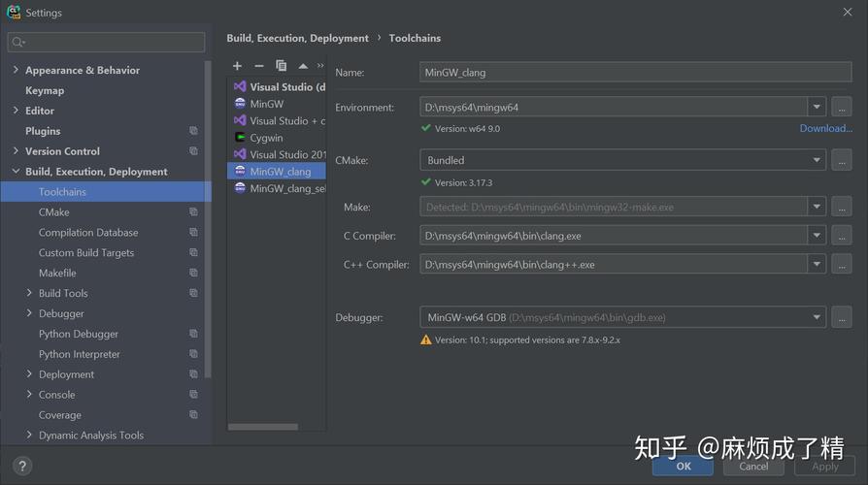Open the Debugger dropdown
Screen dimensions: 868x485
(x=817, y=317)
